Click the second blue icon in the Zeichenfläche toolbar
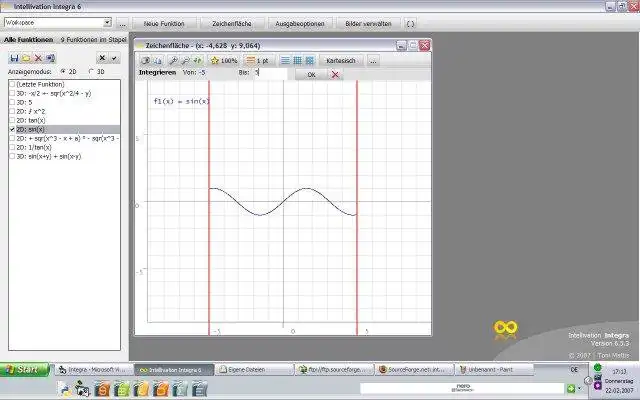 pyautogui.click(x=157, y=60)
